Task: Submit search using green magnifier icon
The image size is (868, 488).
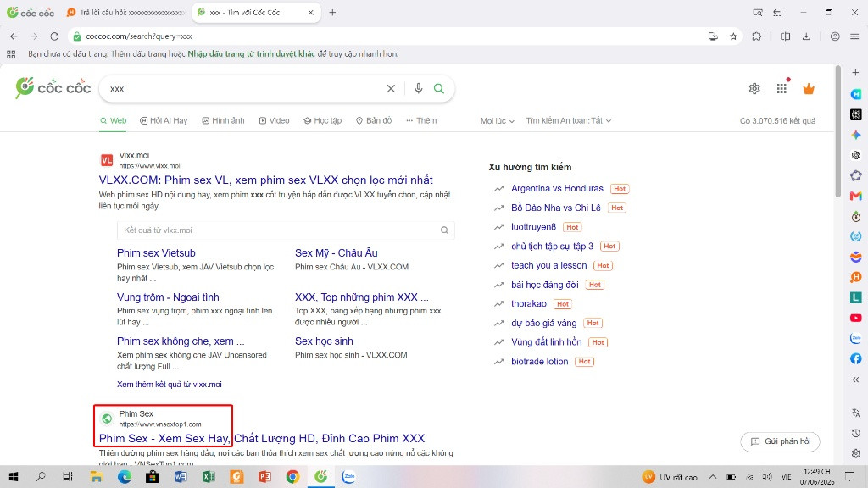Action: tap(439, 88)
